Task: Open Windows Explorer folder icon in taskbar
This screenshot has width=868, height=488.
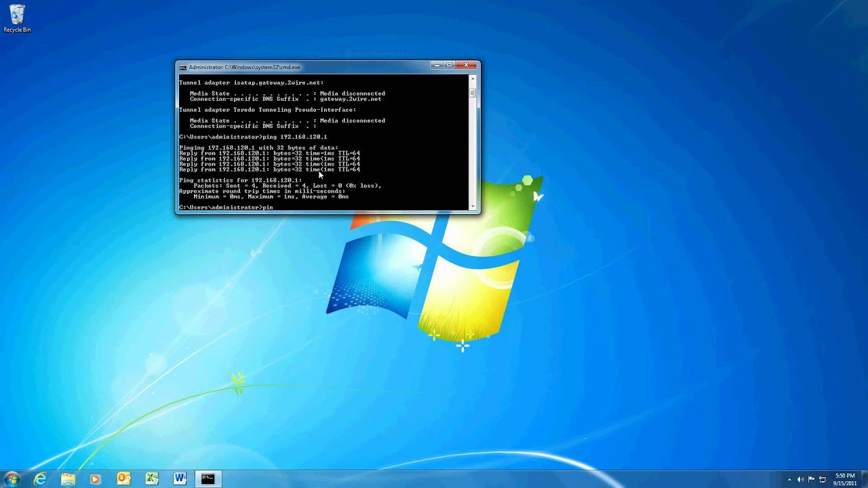Action: (x=68, y=479)
